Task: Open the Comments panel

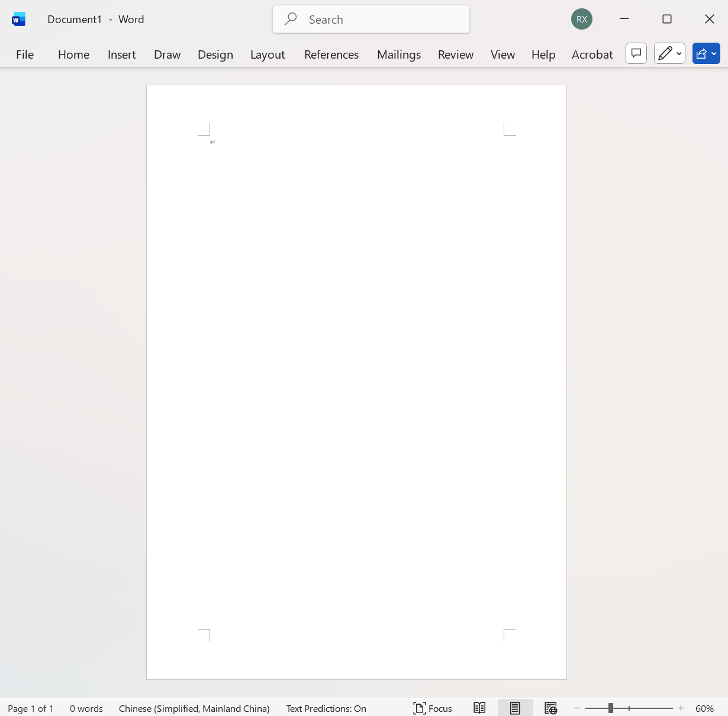Action: point(636,53)
